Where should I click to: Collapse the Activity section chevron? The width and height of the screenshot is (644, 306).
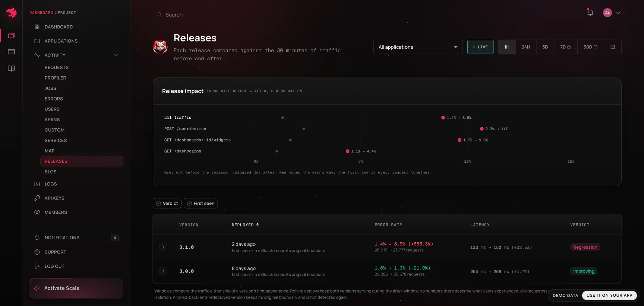tap(116, 55)
